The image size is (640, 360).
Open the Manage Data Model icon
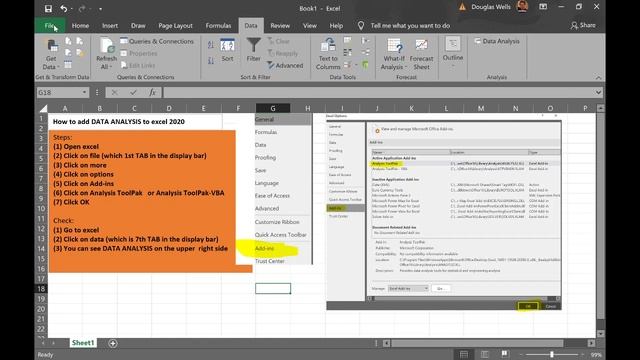[x=365, y=64]
